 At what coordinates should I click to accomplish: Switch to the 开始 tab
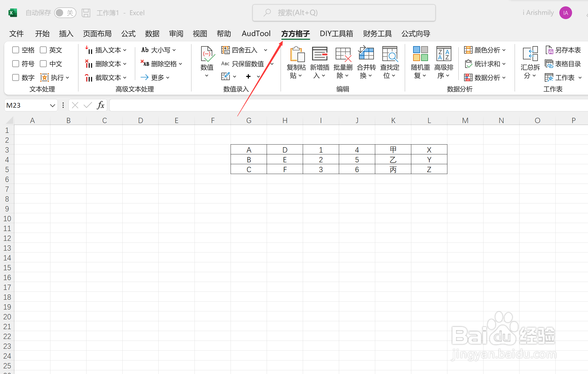[42, 34]
